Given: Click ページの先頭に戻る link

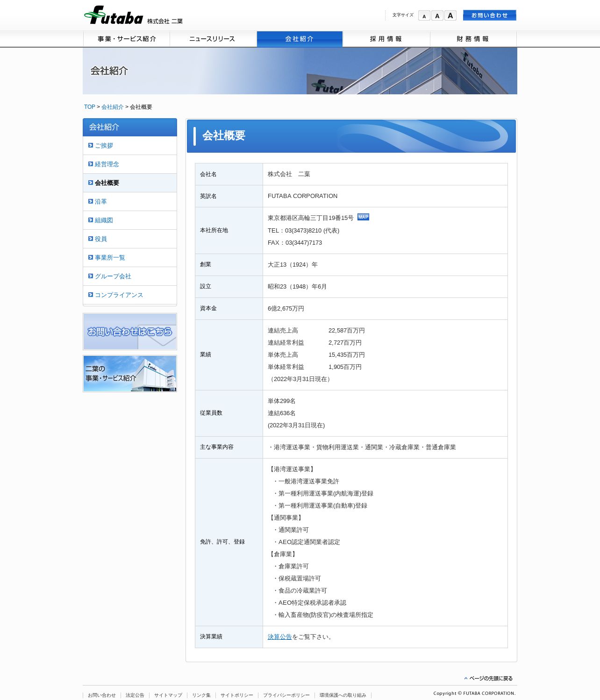Looking at the screenshot, I should [488, 679].
